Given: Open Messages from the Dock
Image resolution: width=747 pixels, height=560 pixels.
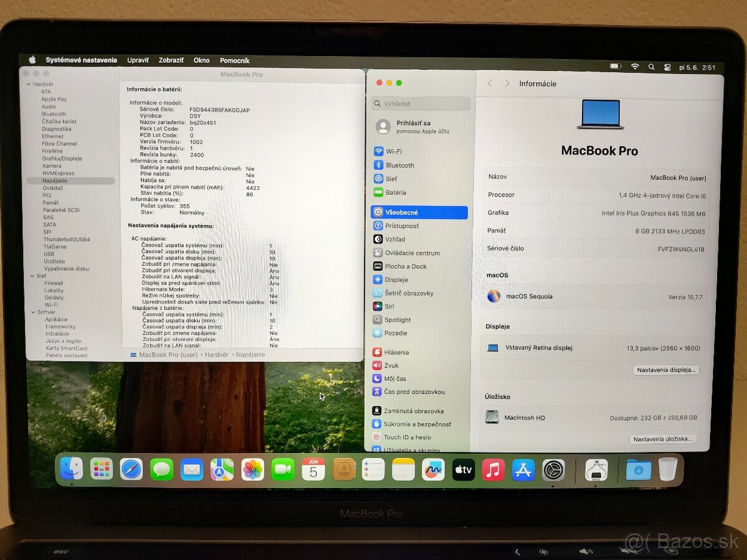Looking at the screenshot, I should (162, 469).
